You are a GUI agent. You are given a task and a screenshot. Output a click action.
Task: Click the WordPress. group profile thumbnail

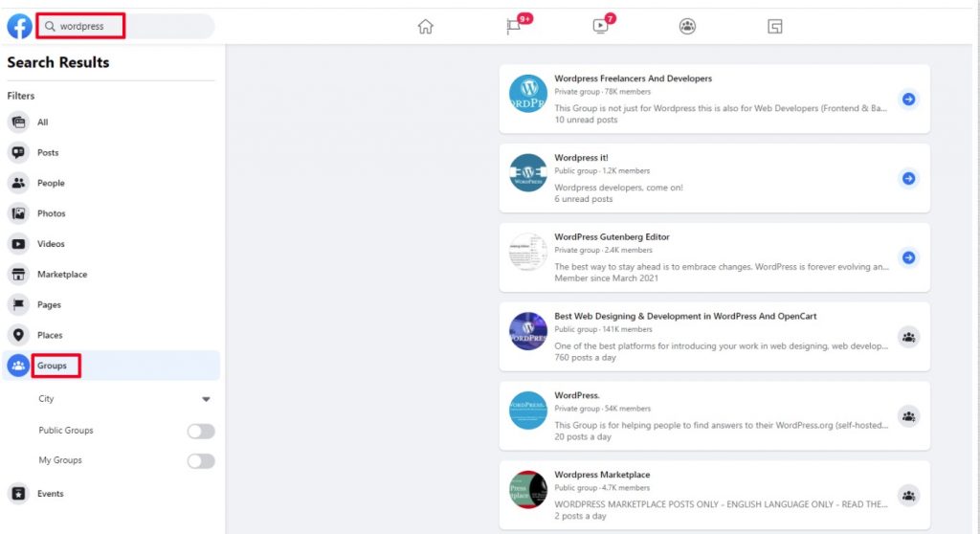528,410
